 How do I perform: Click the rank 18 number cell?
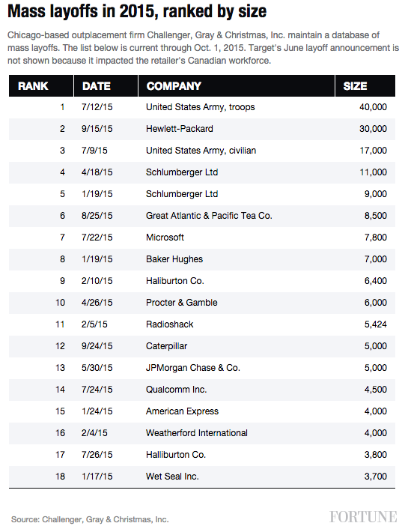pyautogui.click(x=61, y=477)
